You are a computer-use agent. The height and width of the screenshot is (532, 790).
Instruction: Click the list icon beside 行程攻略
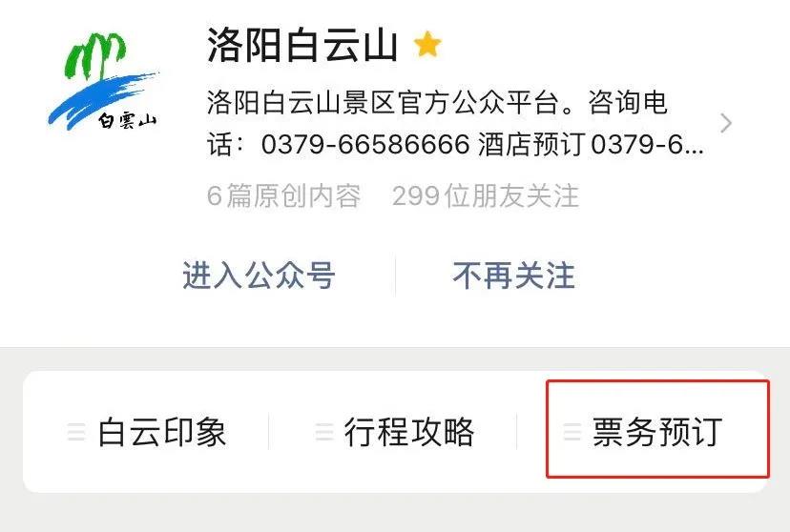click(x=324, y=432)
